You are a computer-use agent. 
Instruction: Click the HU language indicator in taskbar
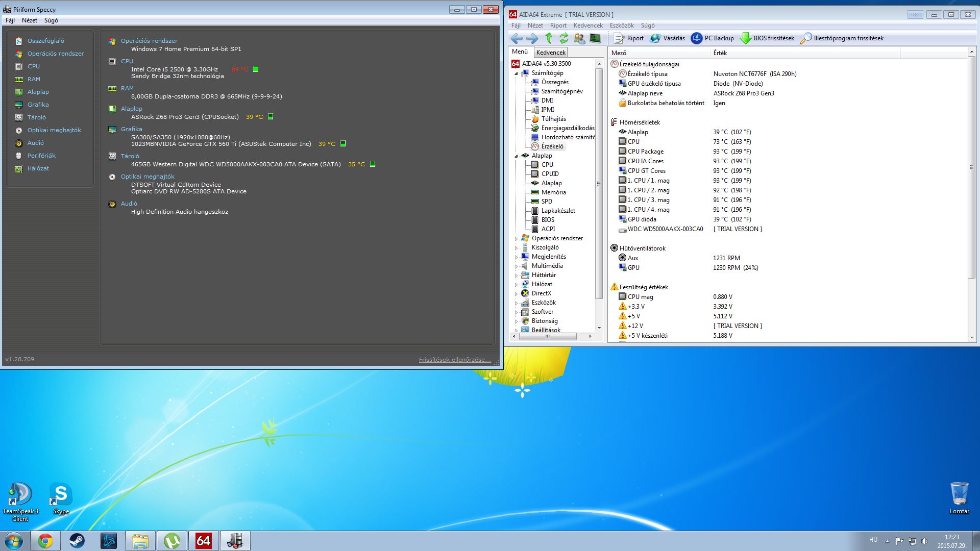coord(873,540)
